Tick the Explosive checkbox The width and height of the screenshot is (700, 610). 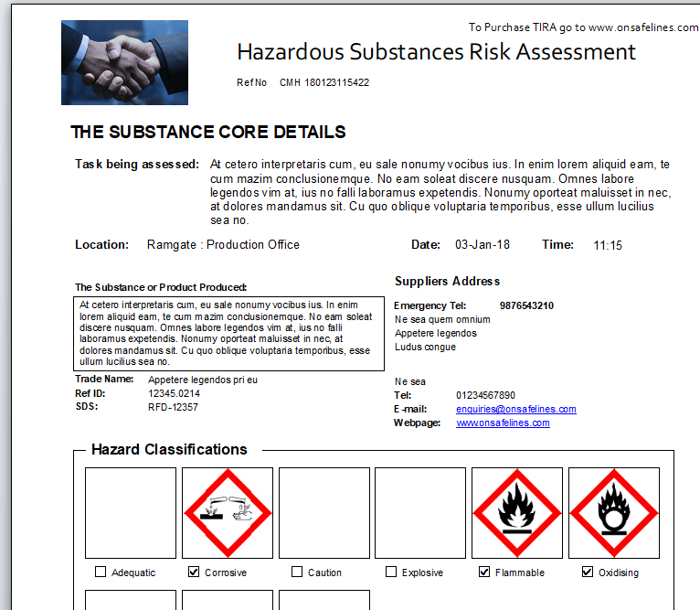pos(391,572)
